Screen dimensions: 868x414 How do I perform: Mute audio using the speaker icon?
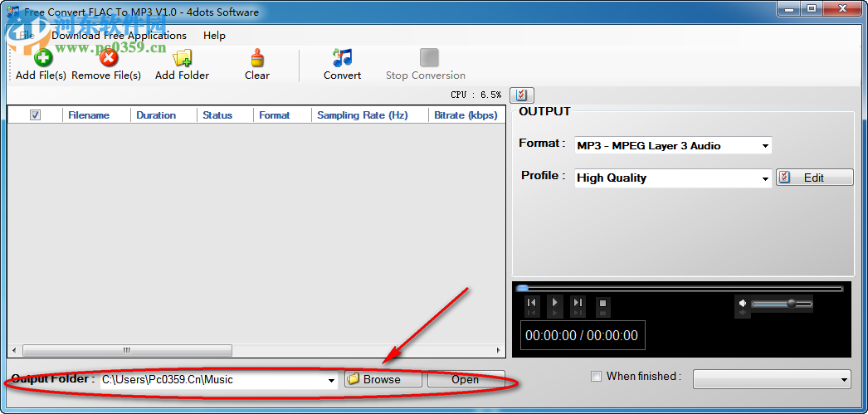coord(743,304)
